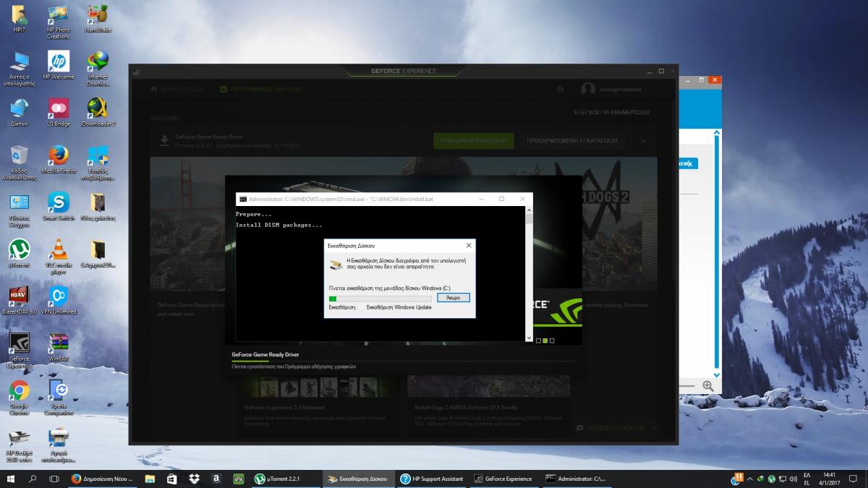868x488 pixels.
Task: Click the zoom-in magnifier in background window
Action: coord(707,387)
